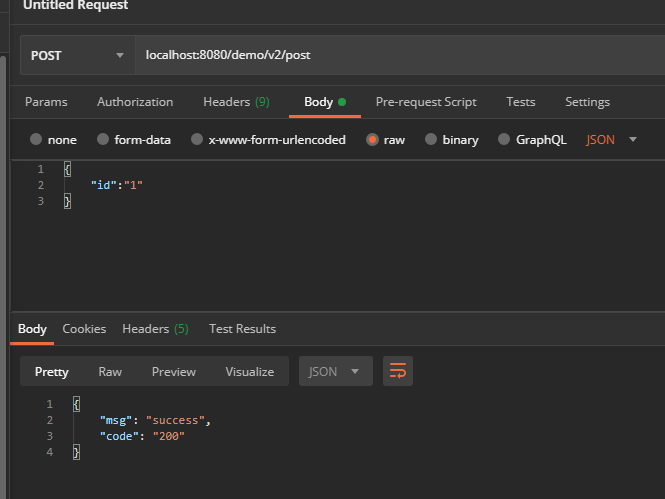
Task: Select the response Body tab
Action: 32,329
